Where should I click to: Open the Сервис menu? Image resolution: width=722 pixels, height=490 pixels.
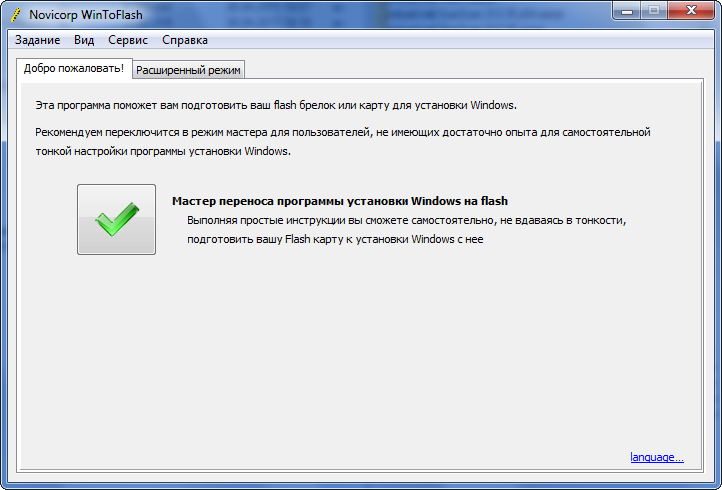coord(128,40)
